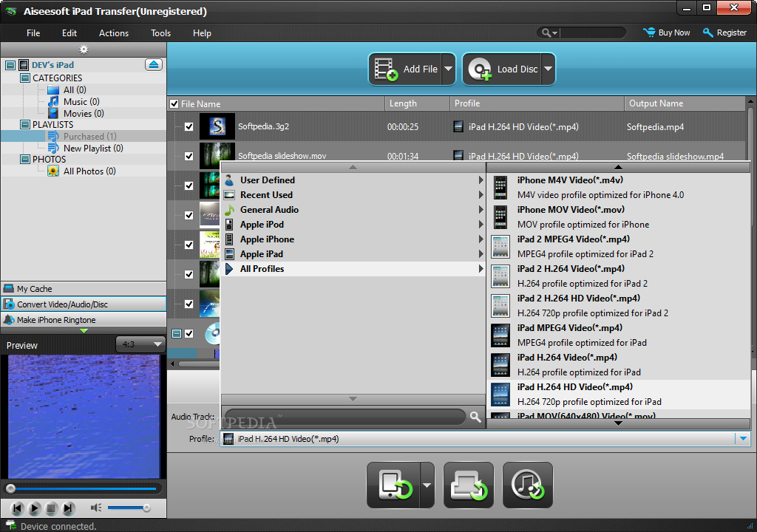Click the convert-to-computer button
The image size is (757, 532).
[x=468, y=485]
